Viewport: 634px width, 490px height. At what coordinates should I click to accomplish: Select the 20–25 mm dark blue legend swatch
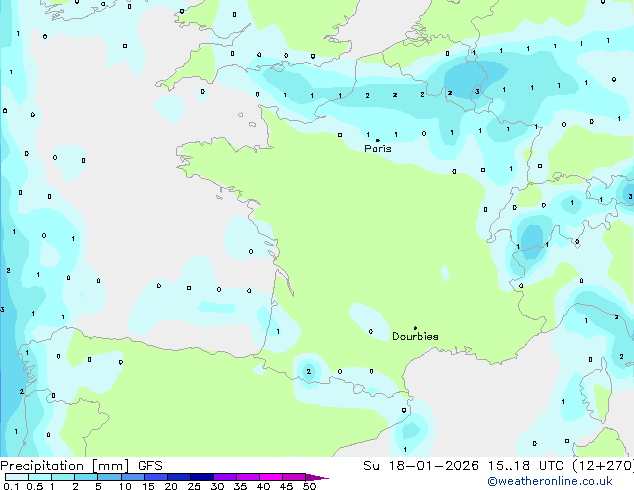click(179, 477)
